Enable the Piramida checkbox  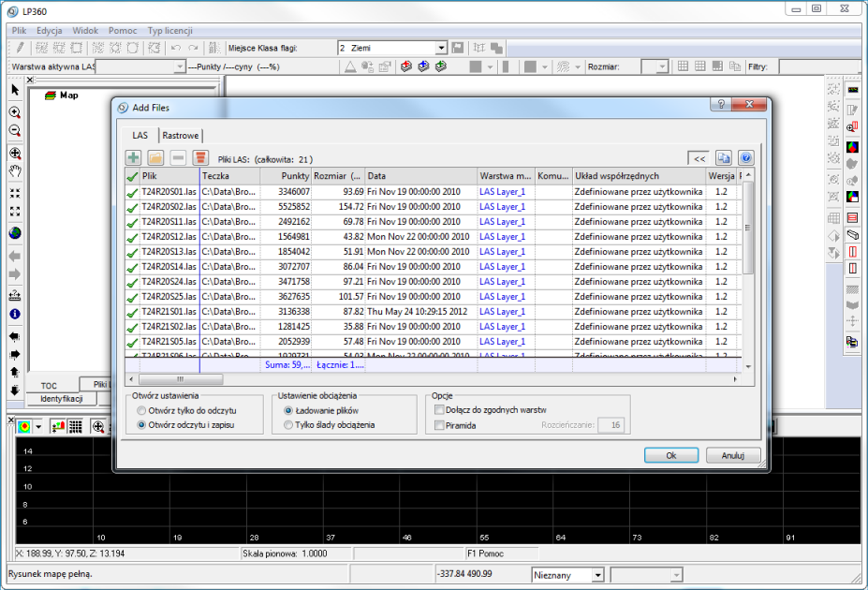point(439,425)
